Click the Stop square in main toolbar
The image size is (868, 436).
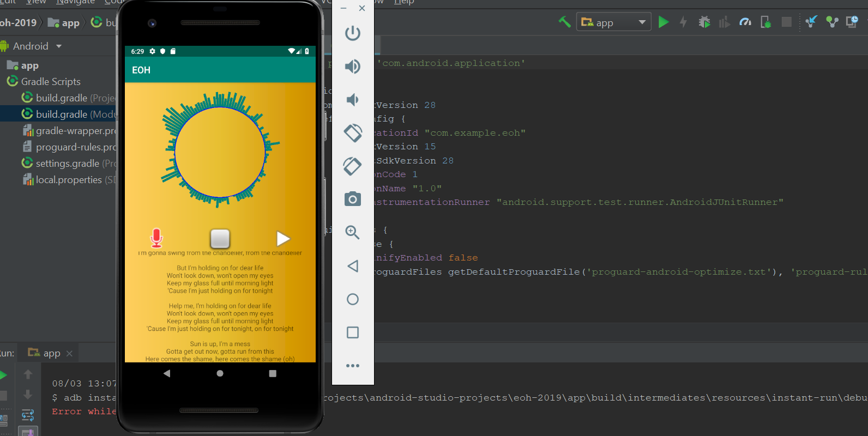[786, 22]
